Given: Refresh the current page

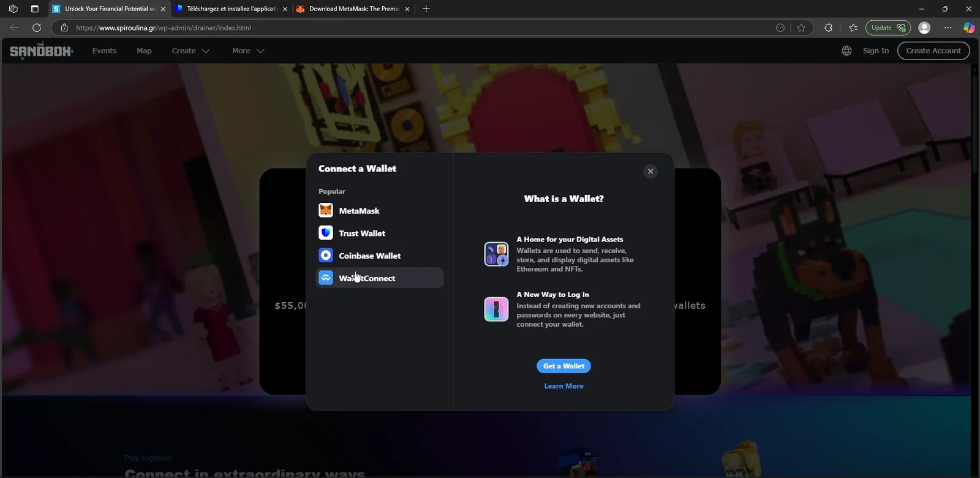Looking at the screenshot, I should tap(37, 28).
